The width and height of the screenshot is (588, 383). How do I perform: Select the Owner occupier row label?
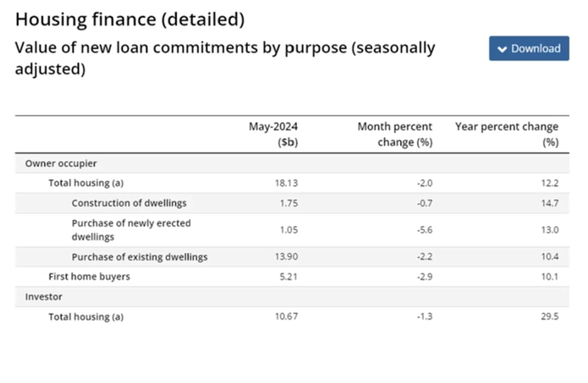pos(61,164)
